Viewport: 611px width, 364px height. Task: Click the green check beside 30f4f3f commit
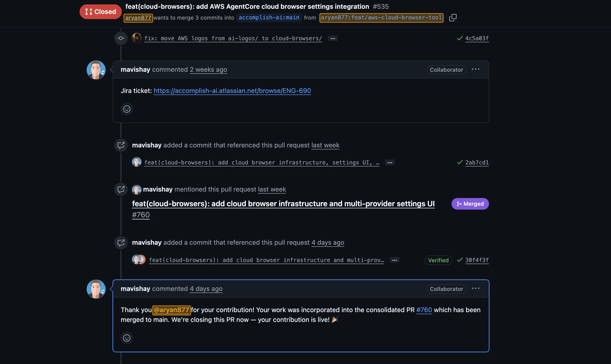(x=460, y=260)
